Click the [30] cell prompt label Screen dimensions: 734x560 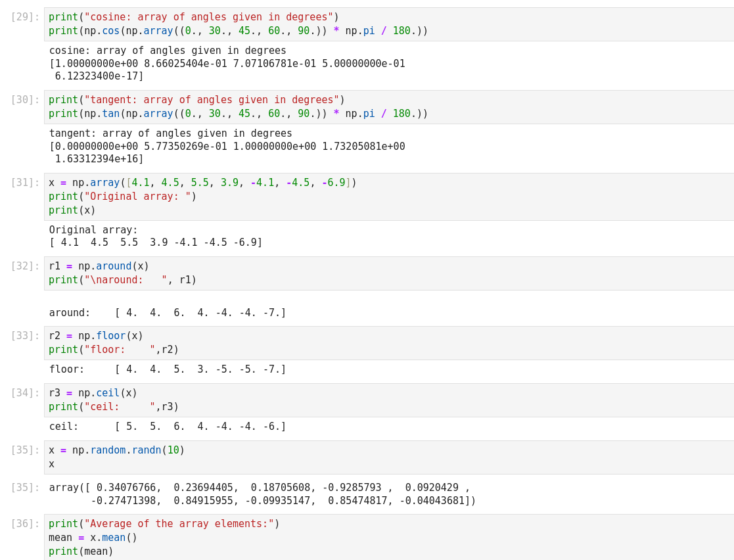tap(25, 100)
